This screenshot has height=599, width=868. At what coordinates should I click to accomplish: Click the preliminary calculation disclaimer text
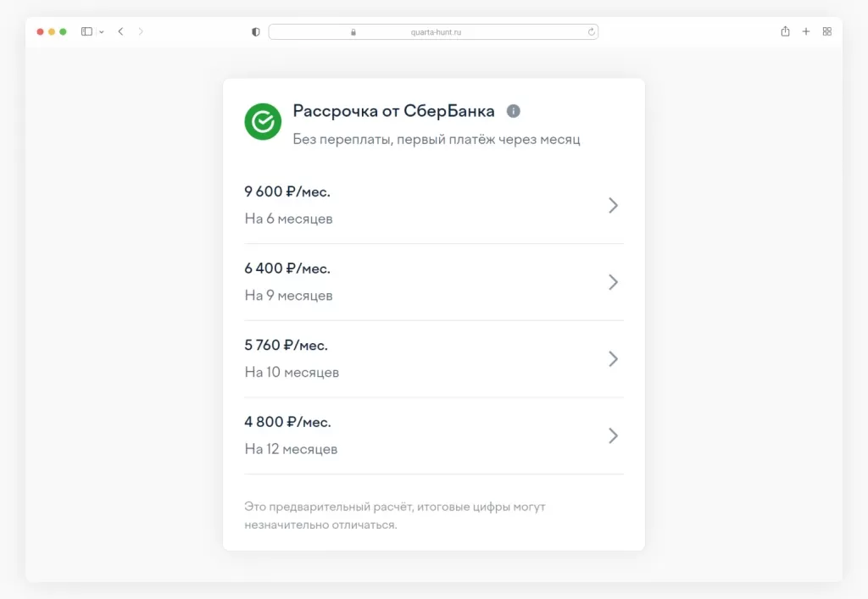tap(395, 515)
